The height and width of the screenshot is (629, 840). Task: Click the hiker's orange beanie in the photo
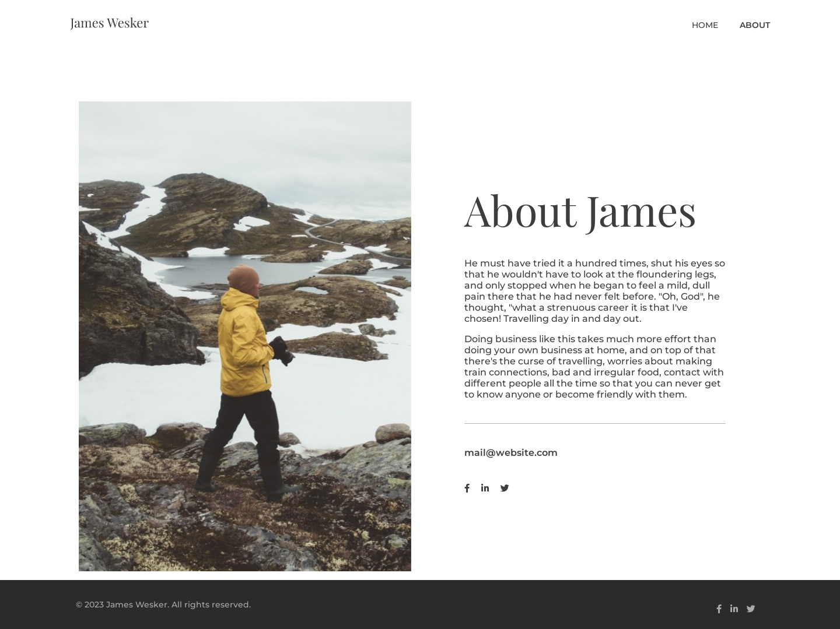click(x=243, y=277)
